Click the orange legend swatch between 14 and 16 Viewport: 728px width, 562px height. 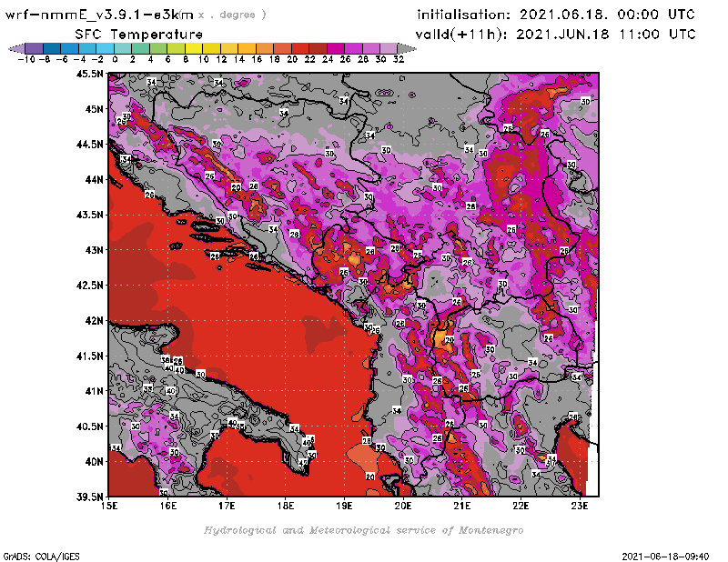click(x=247, y=48)
